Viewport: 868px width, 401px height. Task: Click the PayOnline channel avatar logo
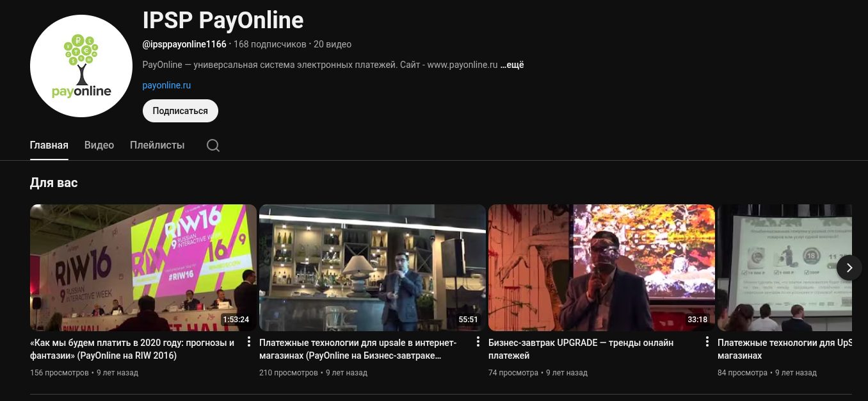tap(81, 66)
